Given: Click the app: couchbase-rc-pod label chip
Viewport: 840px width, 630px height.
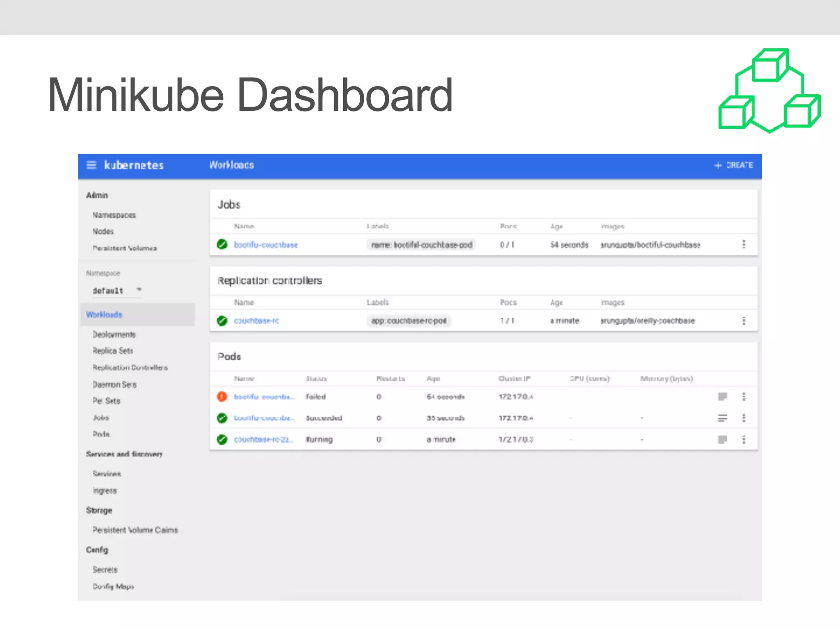Looking at the screenshot, I should coord(409,321).
